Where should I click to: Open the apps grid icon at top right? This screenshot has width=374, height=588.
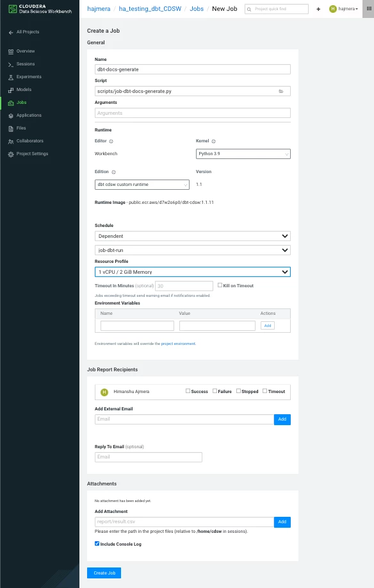[x=369, y=8]
